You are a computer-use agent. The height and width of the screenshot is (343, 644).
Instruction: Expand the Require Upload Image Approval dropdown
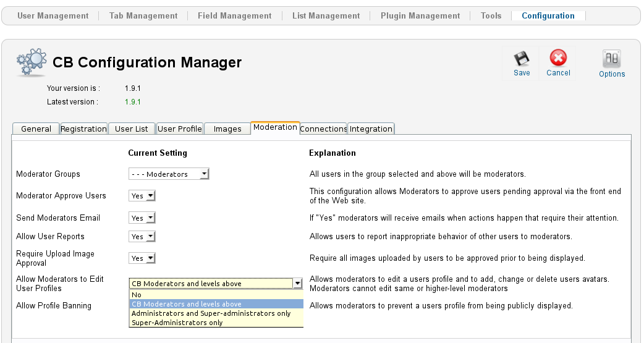click(142, 258)
